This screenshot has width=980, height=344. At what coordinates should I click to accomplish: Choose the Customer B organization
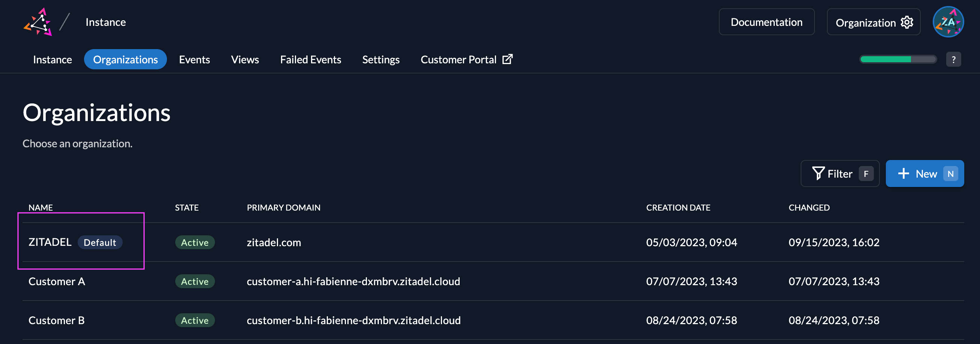[56, 320]
